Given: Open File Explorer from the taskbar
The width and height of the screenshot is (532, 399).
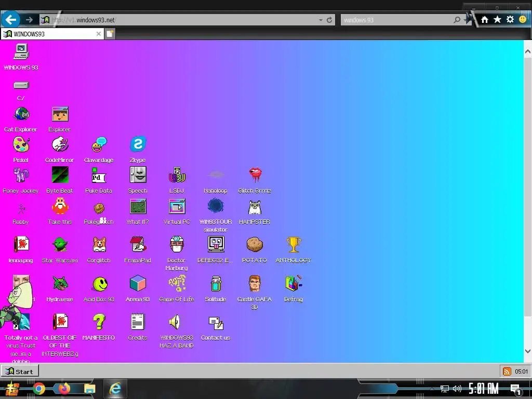Looking at the screenshot, I should point(90,389).
